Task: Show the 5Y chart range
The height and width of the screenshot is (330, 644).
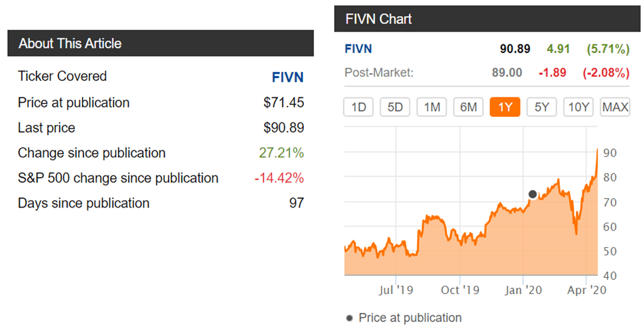Action: pos(542,107)
